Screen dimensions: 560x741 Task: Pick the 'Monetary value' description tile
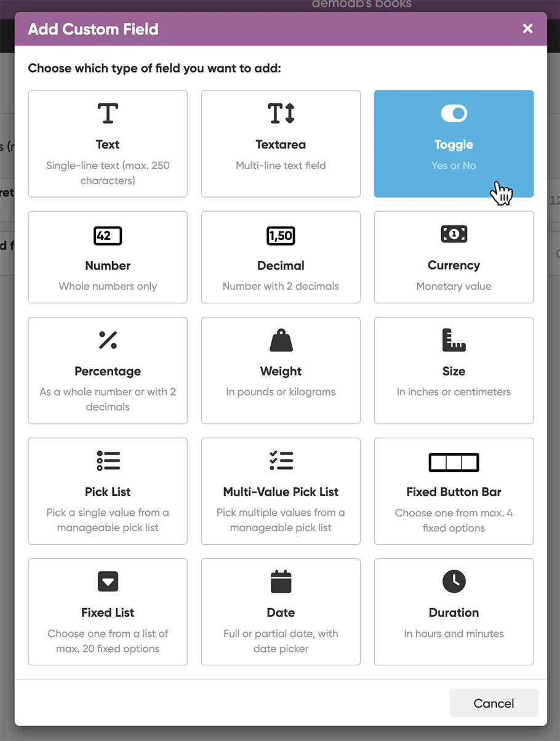(454, 286)
